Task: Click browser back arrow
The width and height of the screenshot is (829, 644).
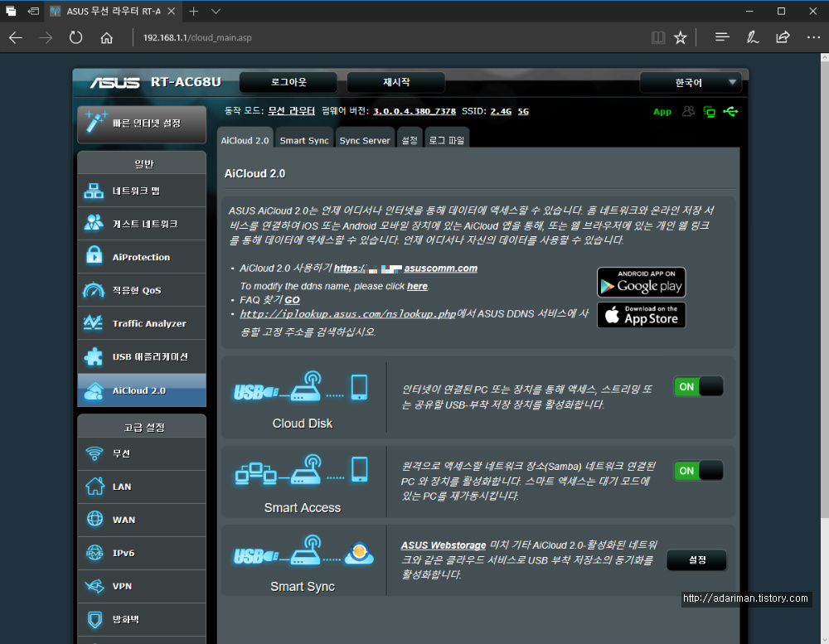Action: [16, 37]
